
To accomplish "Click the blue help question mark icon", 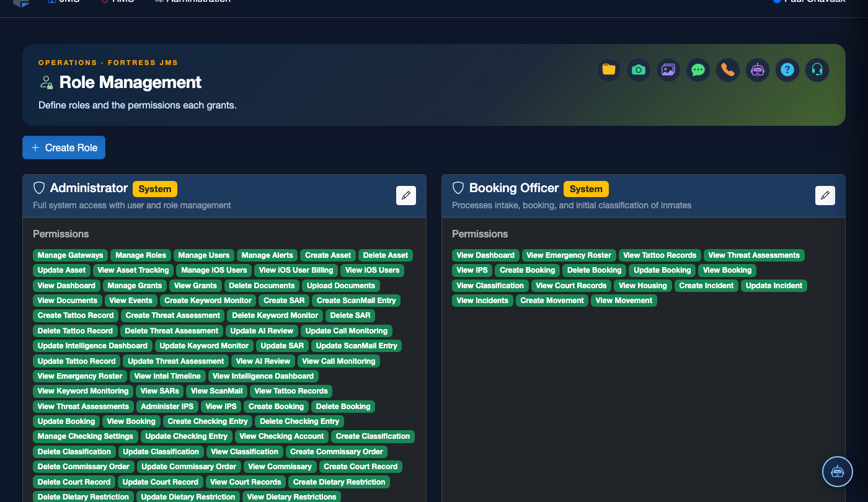I will 787,70.
